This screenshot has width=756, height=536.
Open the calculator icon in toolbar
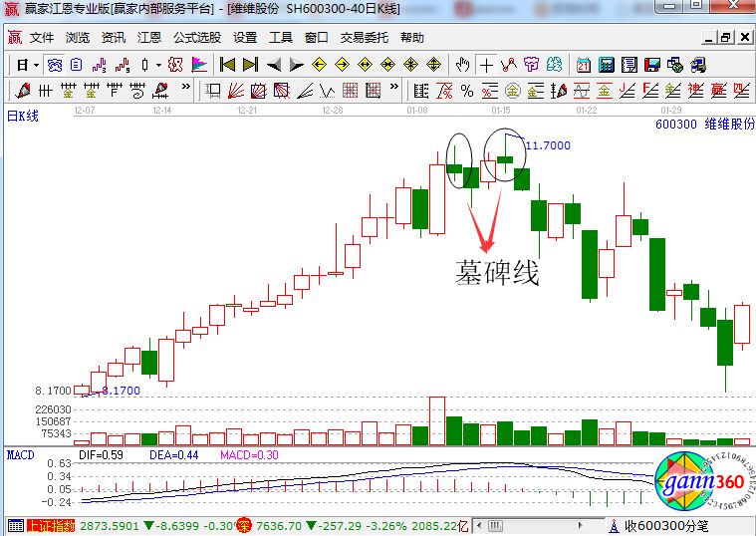click(x=606, y=65)
